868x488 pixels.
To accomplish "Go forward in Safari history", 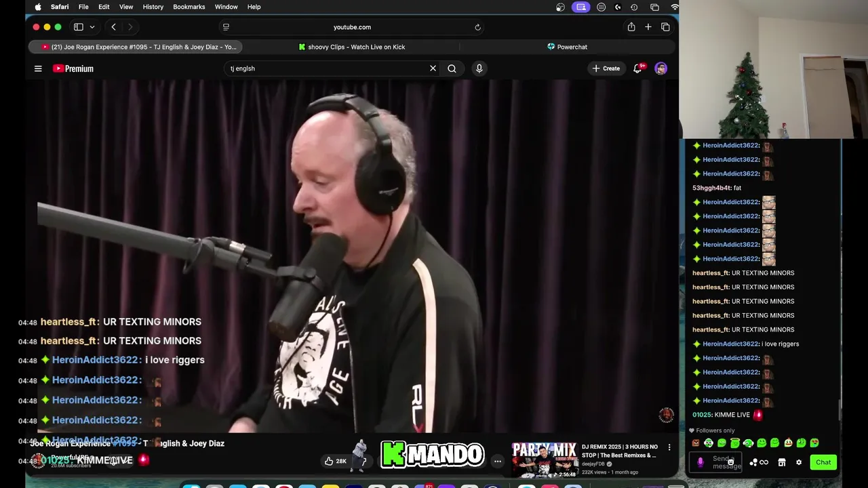I will click(130, 27).
